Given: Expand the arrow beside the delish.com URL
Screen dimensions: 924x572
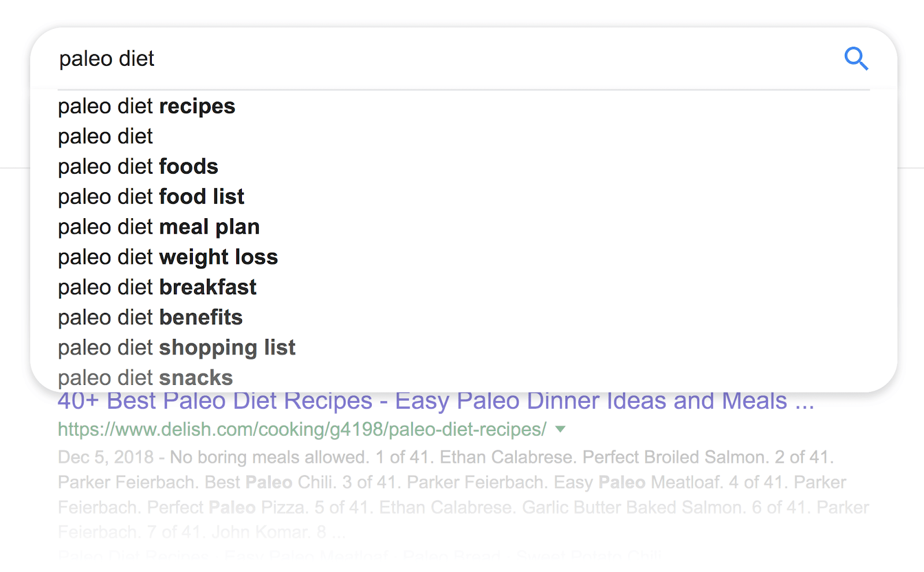Looking at the screenshot, I should click(x=560, y=429).
